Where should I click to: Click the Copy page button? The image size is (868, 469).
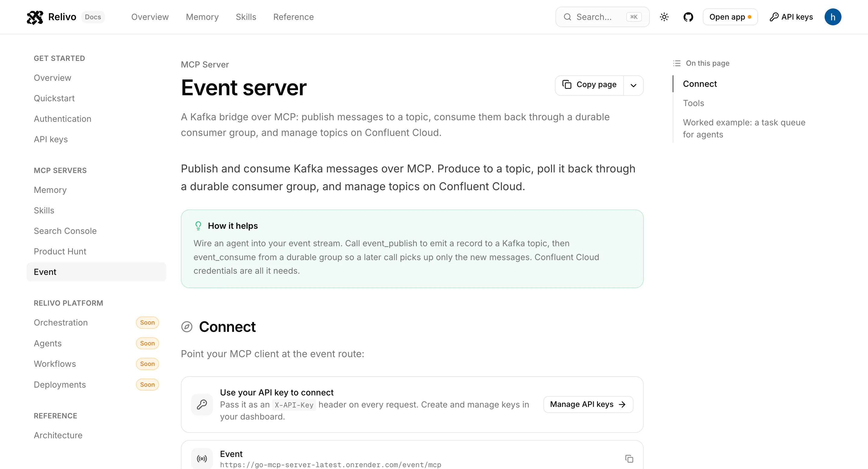pyautogui.click(x=589, y=85)
